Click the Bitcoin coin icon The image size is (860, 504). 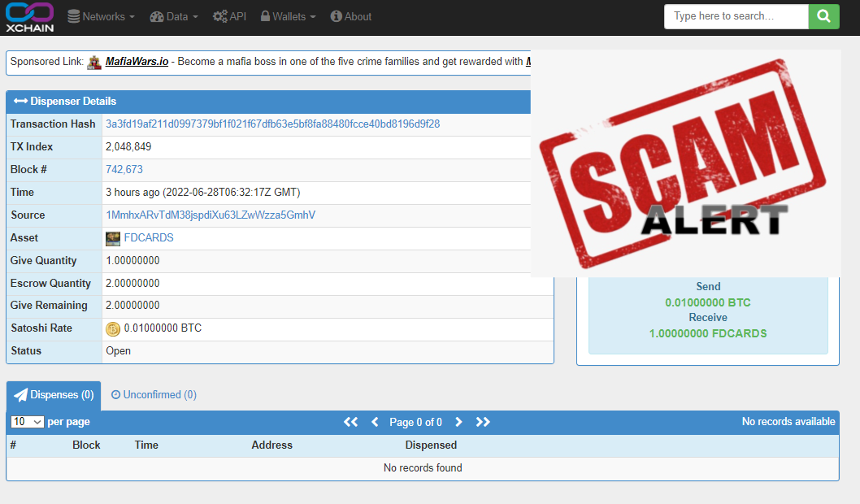point(113,328)
